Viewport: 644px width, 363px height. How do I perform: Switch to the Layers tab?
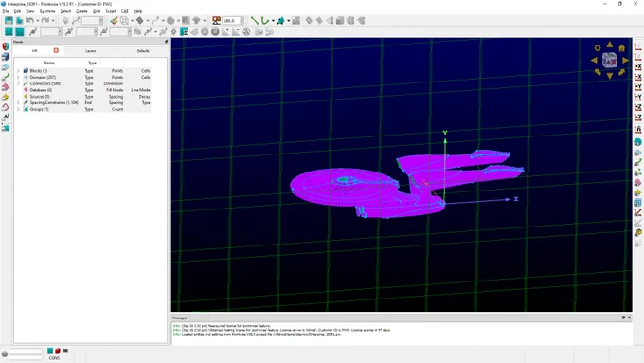click(91, 51)
